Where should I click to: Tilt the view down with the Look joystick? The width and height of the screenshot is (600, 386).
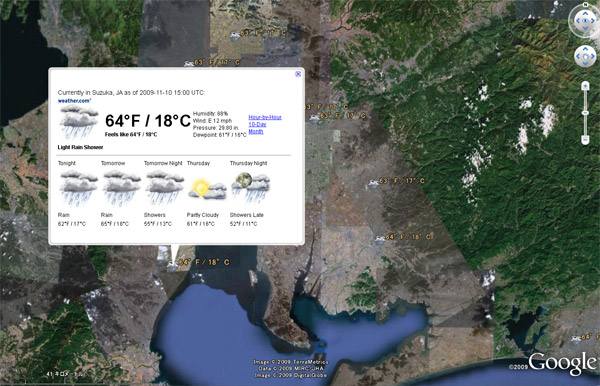pyautogui.click(x=585, y=28)
